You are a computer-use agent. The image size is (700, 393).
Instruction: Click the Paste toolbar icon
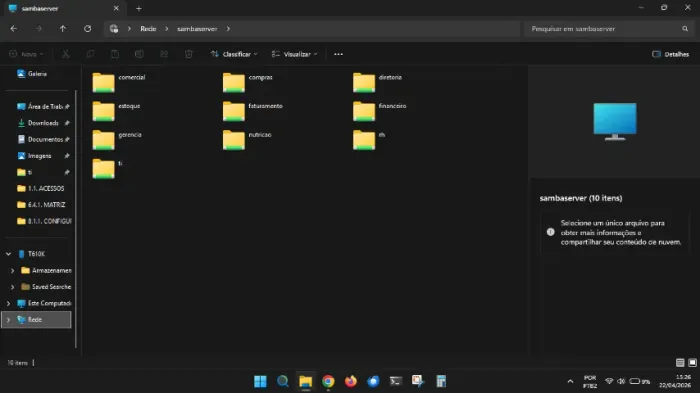(x=115, y=54)
